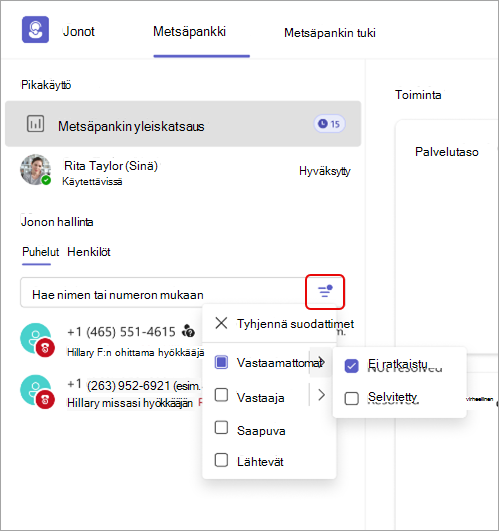Open the Queues app icon
The width and height of the screenshot is (499, 531).
coord(35,30)
